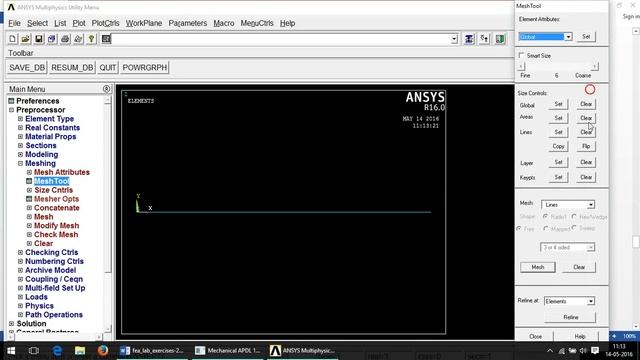
Task: Click the POWRGRPH toolbar button
Action: tap(144, 68)
